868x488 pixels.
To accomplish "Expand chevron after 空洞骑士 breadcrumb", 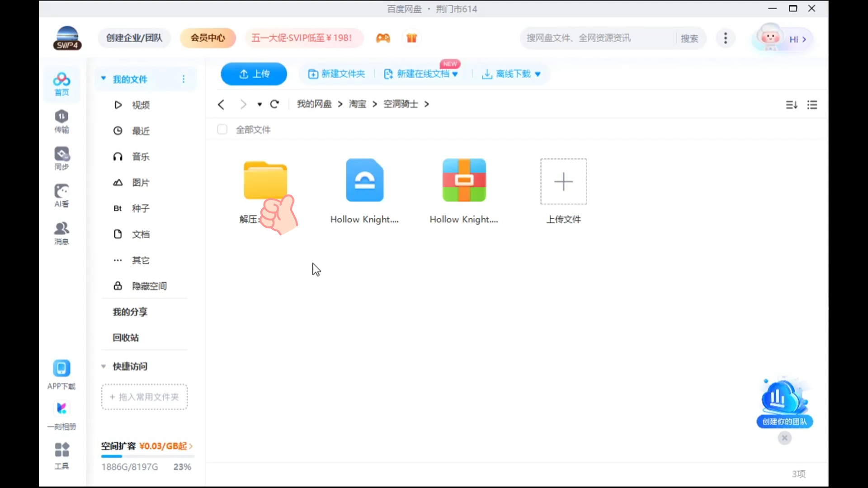I will 426,104.
